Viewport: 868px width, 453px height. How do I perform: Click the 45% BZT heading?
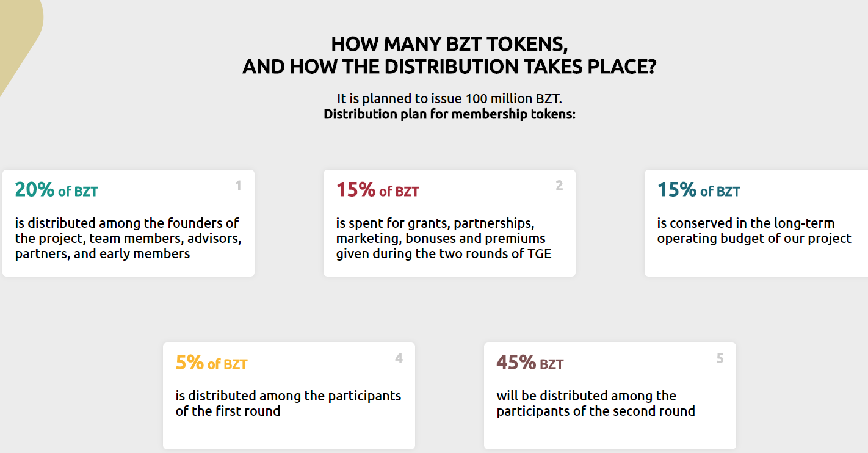(530, 363)
